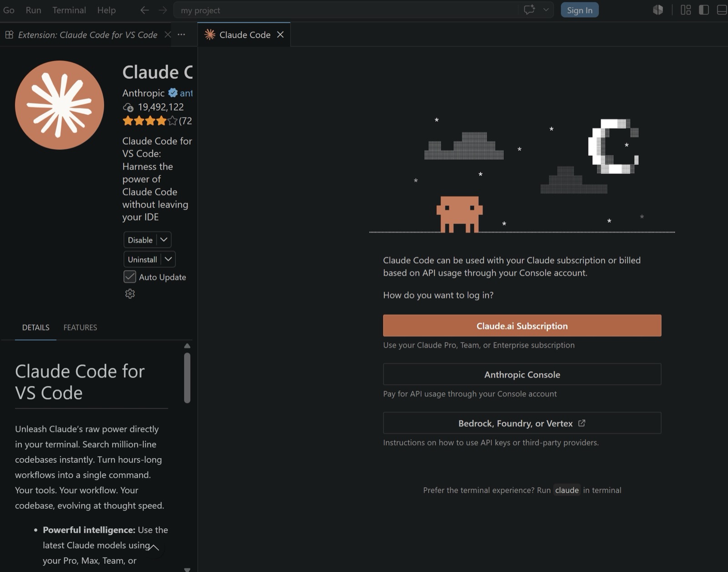Expand the chat dropdown arrow

[x=546, y=10]
